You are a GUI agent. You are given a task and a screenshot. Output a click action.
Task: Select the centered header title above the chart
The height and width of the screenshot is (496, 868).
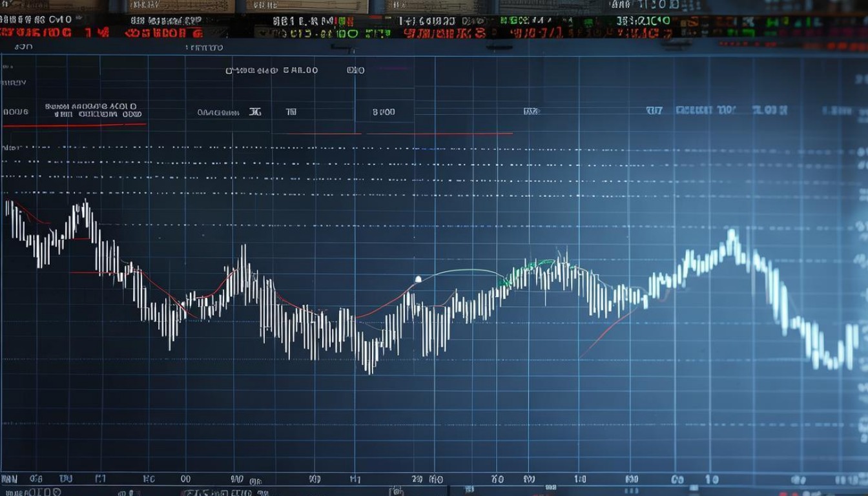tap(271, 70)
